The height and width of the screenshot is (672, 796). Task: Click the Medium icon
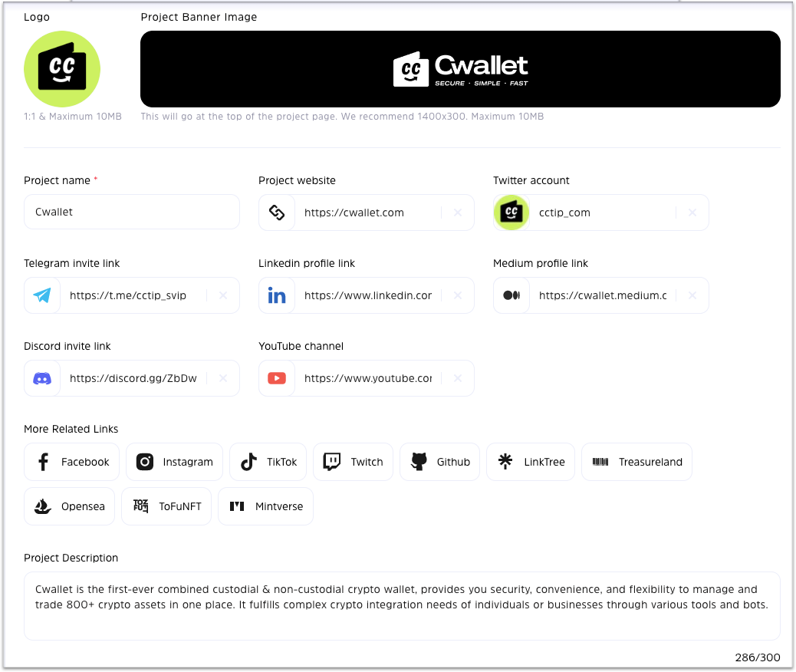coord(511,295)
